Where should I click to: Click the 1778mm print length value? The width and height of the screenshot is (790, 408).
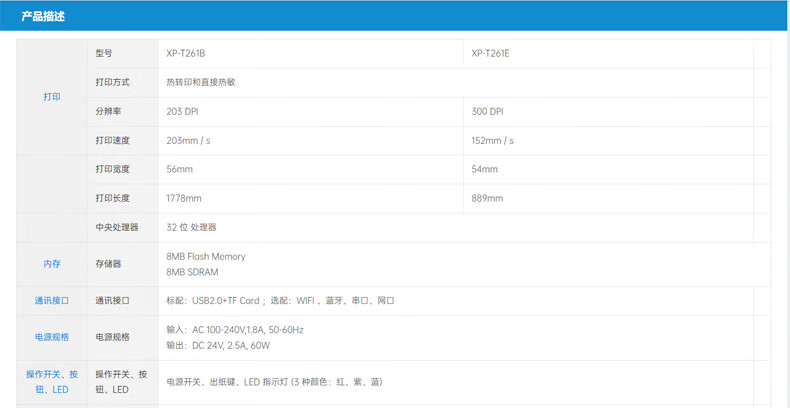pos(183,199)
